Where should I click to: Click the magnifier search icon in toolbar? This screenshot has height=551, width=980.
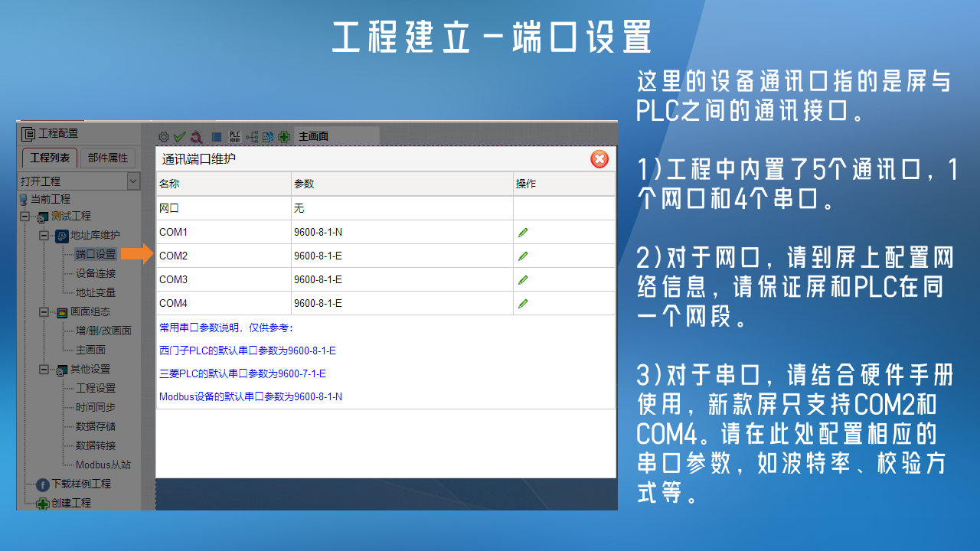pos(196,136)
